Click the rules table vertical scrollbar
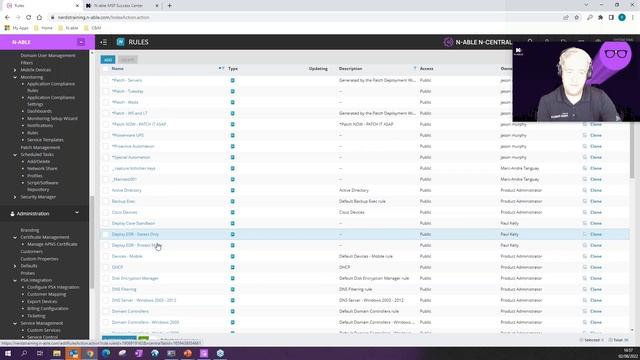The image size is (640, 360). click(632, 149)
